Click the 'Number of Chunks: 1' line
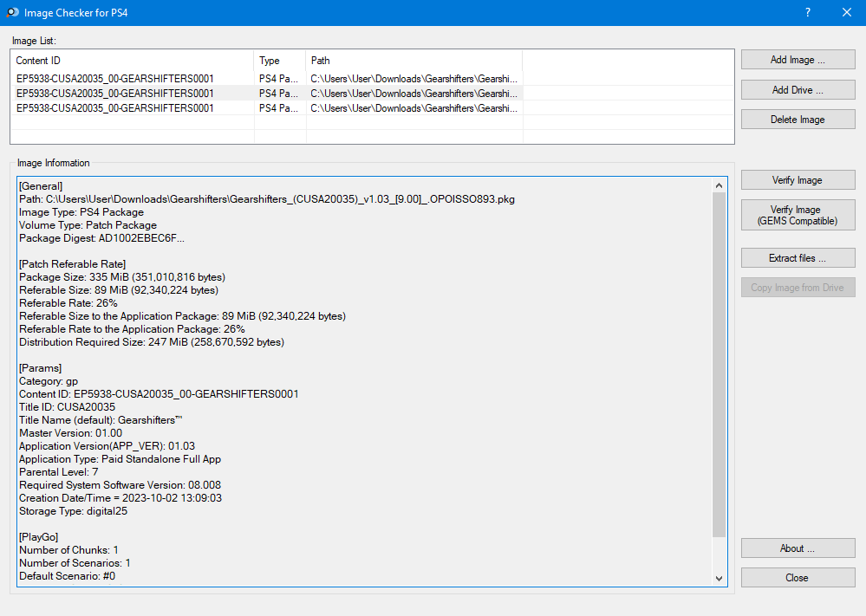 68,550
